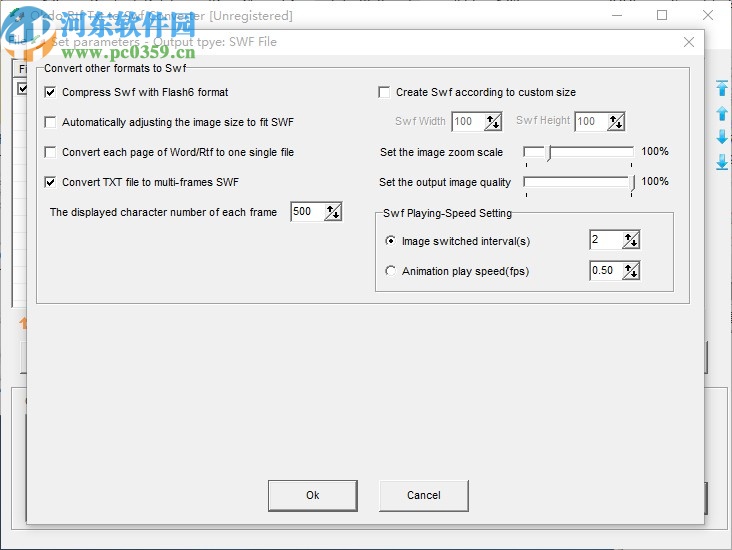
Task: Click the image zoom scale slider handle
Action: (x=549, y=154)
